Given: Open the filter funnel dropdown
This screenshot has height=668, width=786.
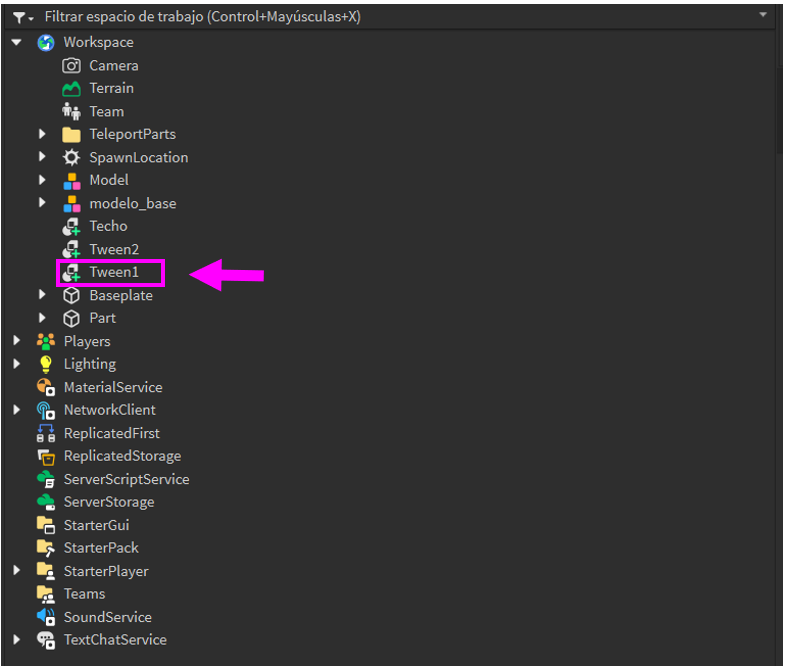Looking at the screenshot, I should click(x=23, y=18).
